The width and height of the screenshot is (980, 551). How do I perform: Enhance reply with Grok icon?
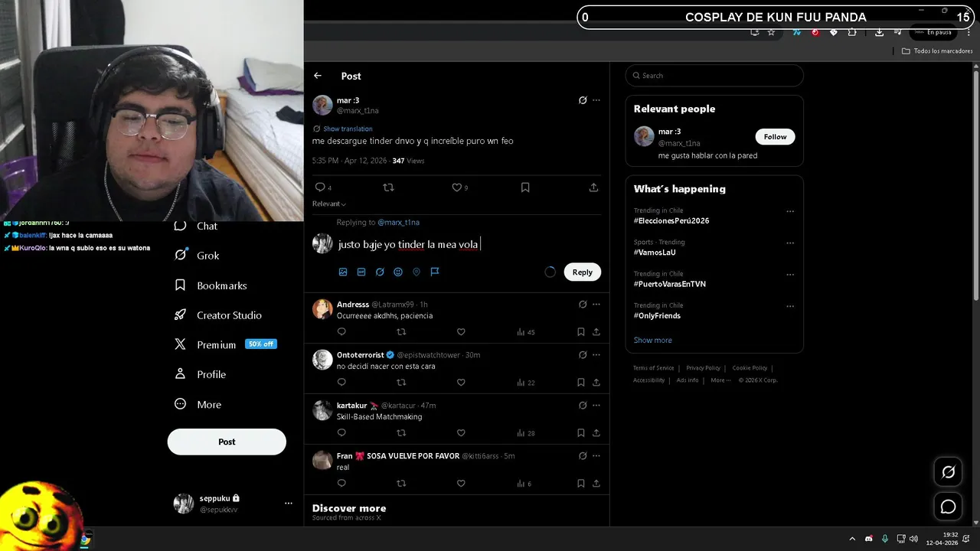click(x=380, y=272)
